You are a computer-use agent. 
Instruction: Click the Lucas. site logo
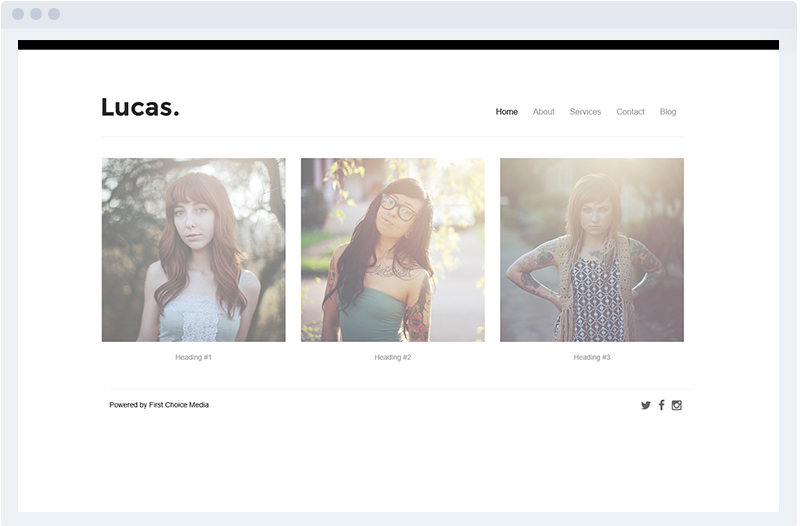click(140, 107)
